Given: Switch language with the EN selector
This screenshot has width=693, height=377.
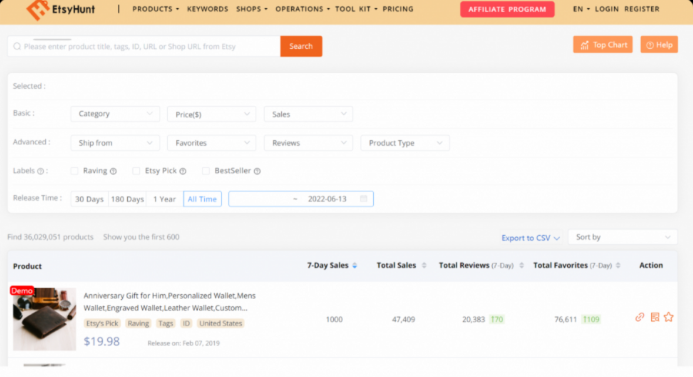Looking at the screenshot, I should pyautogui.click(x=581, y=9).
